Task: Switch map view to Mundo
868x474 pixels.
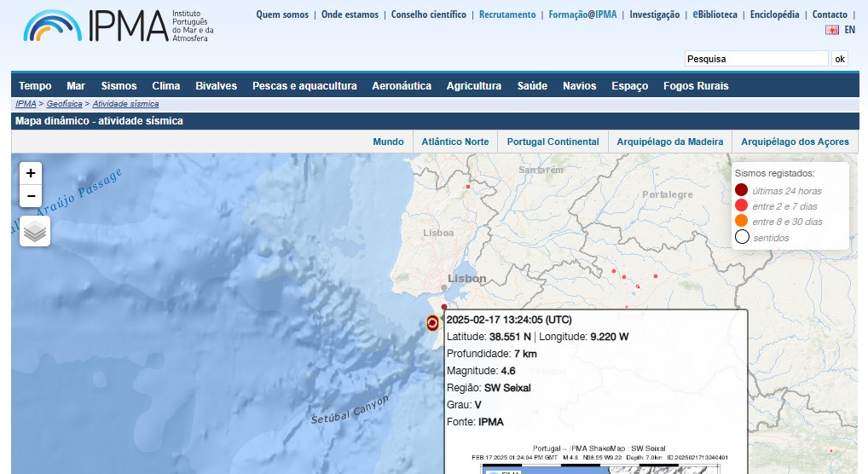Action: 388,142
